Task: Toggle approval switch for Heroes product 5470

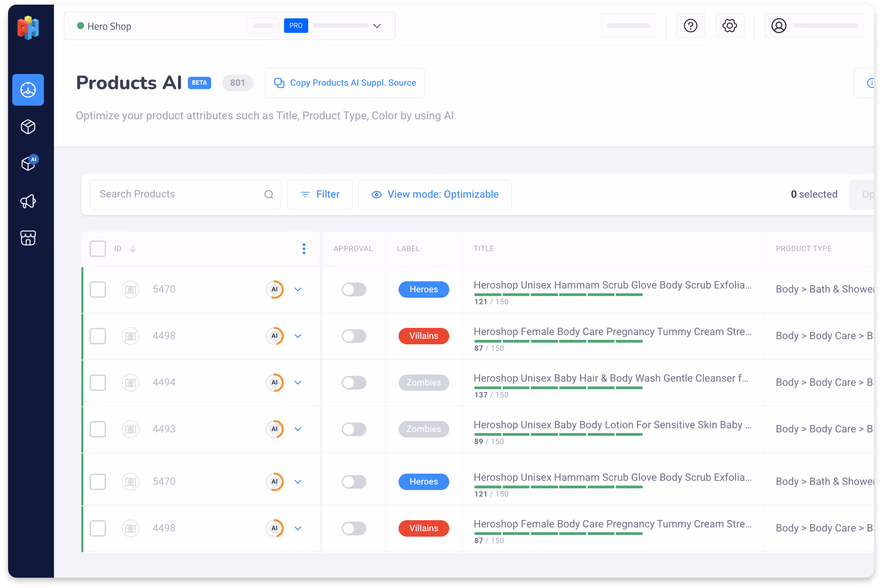Action: tap(354, 290)
